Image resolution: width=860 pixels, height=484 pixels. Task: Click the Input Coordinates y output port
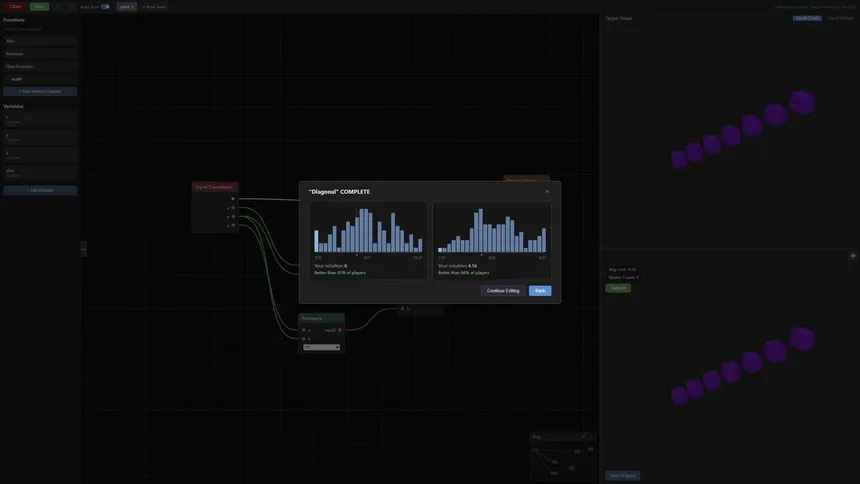click(x=233, y=217)
